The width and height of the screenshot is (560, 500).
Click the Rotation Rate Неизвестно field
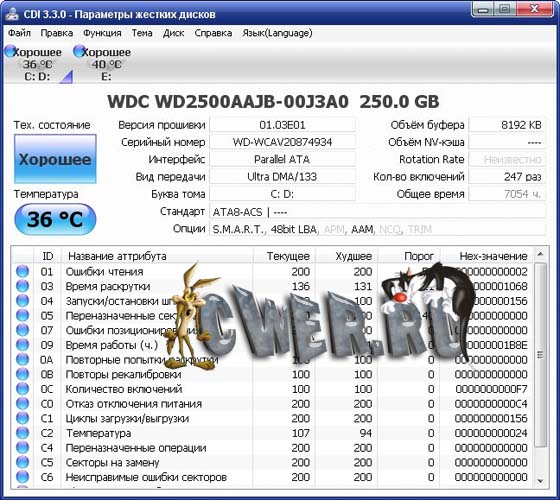point(507,159)
